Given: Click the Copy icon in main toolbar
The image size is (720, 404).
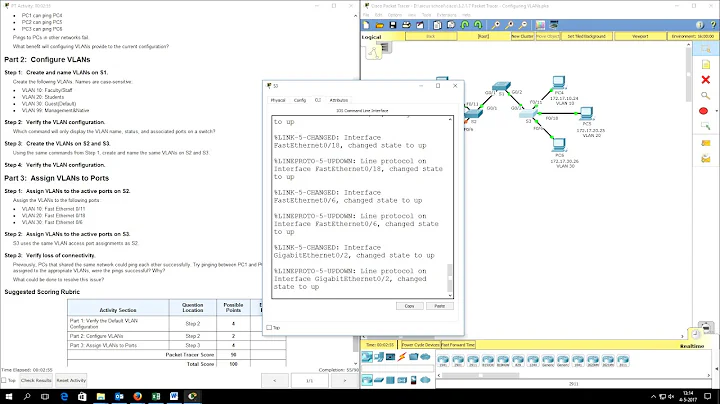Looking at the screenshot, I should point(437,25).
